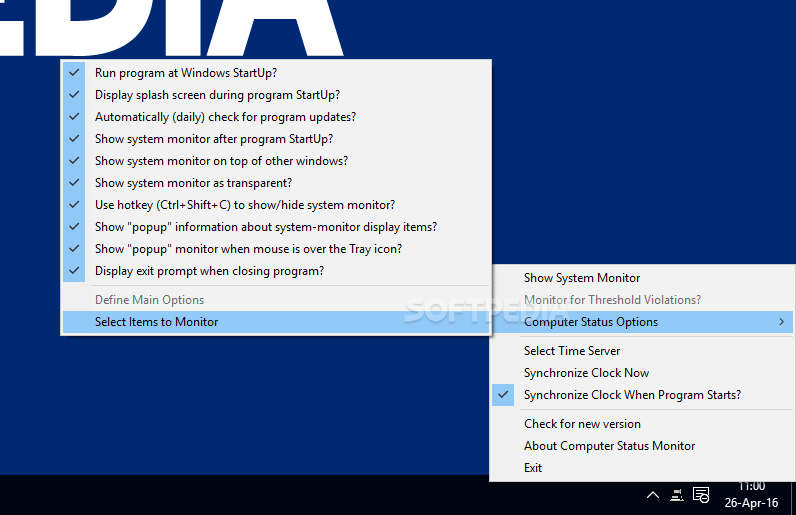This screenshot has height=515, width=796.
Task: Toggle popup information about system-monitor display items
Action: (x=276, y=227)
